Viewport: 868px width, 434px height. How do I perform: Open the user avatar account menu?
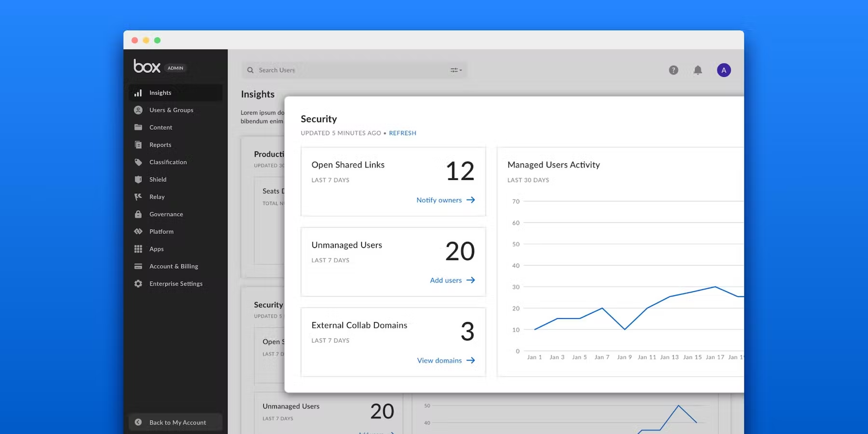click(723, 70)
